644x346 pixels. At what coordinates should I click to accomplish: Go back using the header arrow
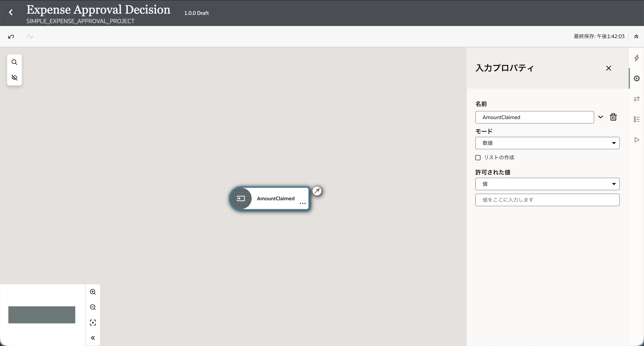pos(11,12)
